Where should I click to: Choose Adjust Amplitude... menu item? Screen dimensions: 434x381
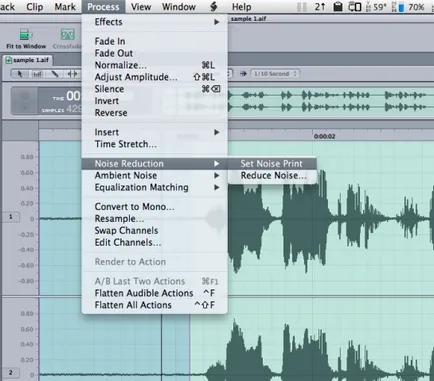(x=155, y=77)
